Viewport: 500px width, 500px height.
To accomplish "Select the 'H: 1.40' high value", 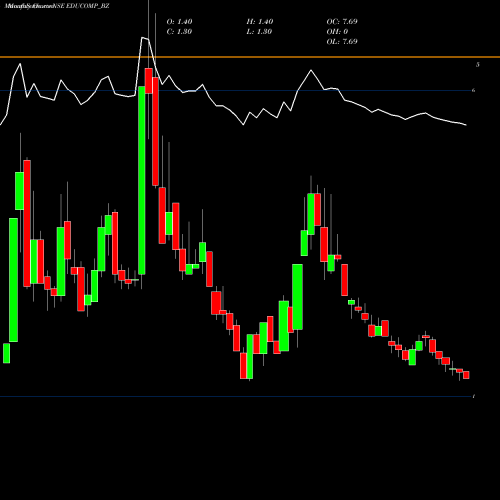I will coord(260,22).
